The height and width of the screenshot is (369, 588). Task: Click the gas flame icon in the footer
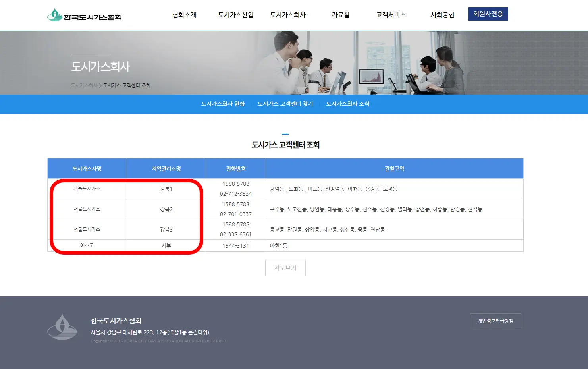tap(63, 328)
